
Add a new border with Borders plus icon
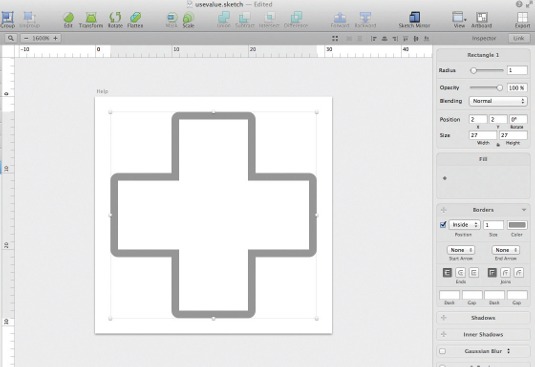tap(444, 210)
